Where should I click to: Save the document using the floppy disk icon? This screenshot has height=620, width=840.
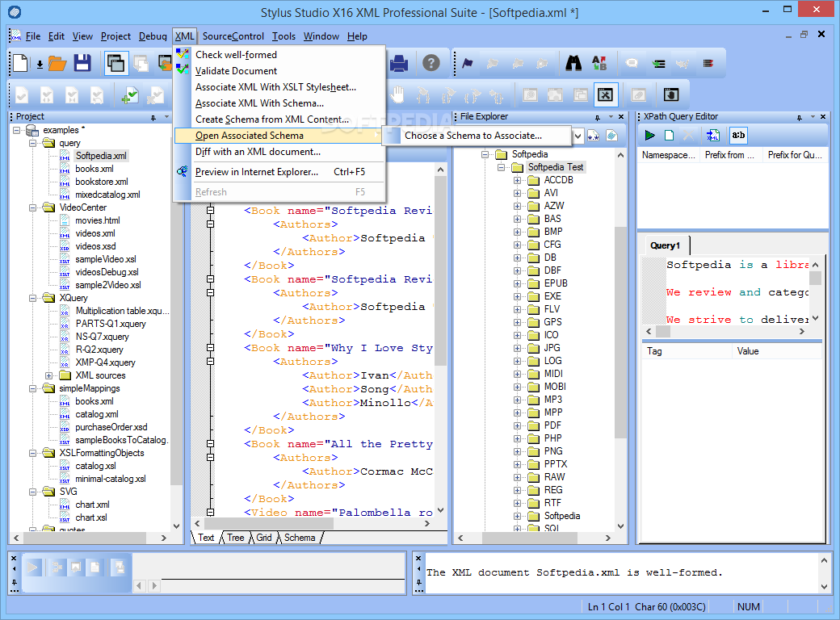coord(82,63)
